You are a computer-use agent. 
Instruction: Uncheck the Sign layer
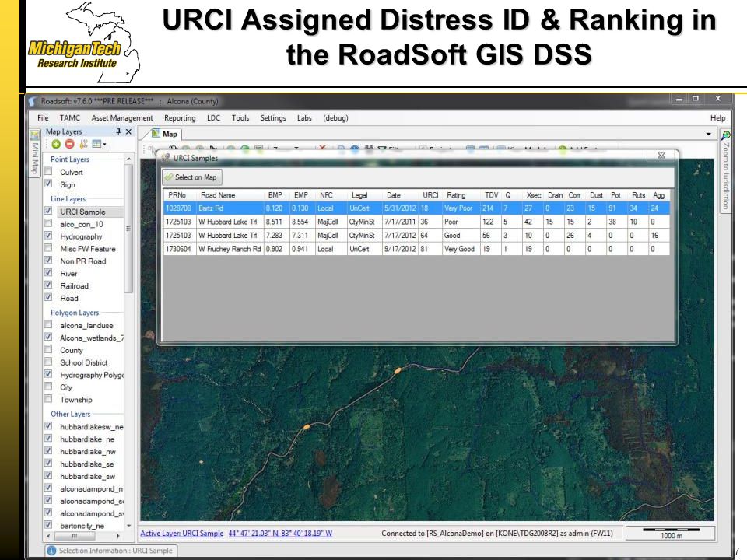point(48,184)
